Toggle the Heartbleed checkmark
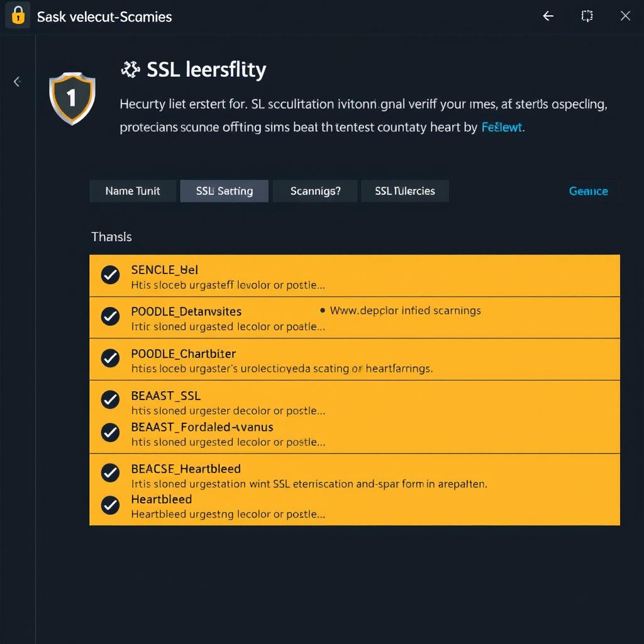Image resolution: width=644 pixels, height=644 pixels. 110,505
